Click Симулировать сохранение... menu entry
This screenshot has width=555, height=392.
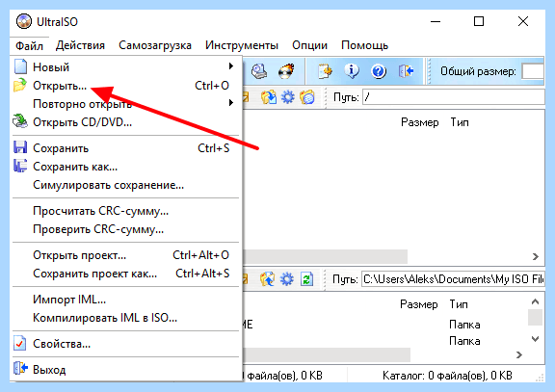125,185
